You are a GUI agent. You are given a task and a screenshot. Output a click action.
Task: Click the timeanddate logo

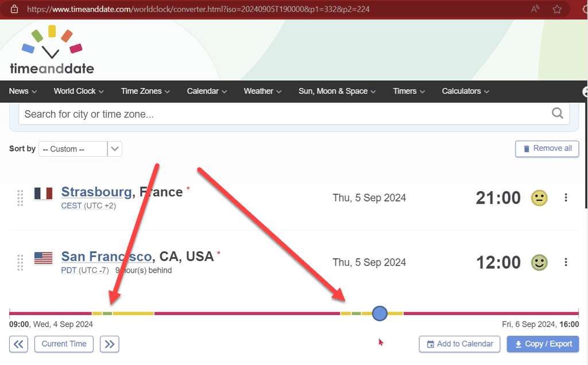pos(51,50)
